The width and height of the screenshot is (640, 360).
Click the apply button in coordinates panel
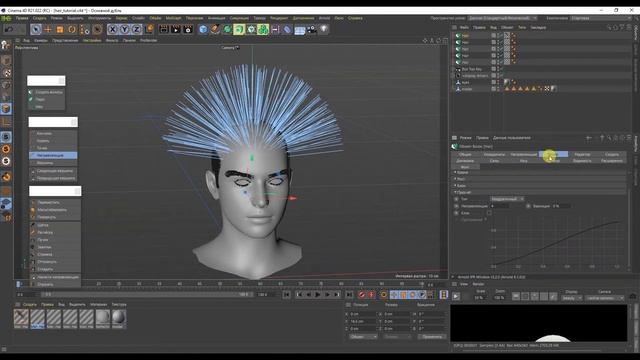(431, 337)
